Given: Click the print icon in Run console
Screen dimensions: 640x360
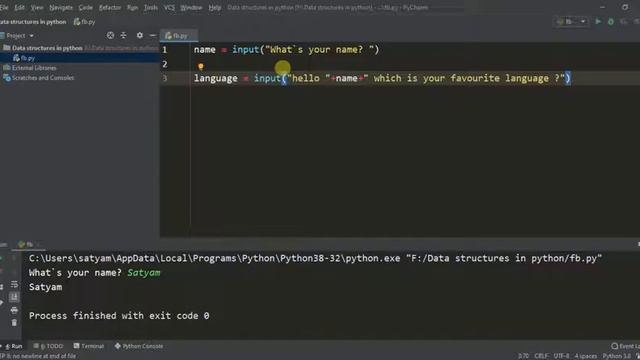Looking at the screenshot, I should tap(14, 310).
